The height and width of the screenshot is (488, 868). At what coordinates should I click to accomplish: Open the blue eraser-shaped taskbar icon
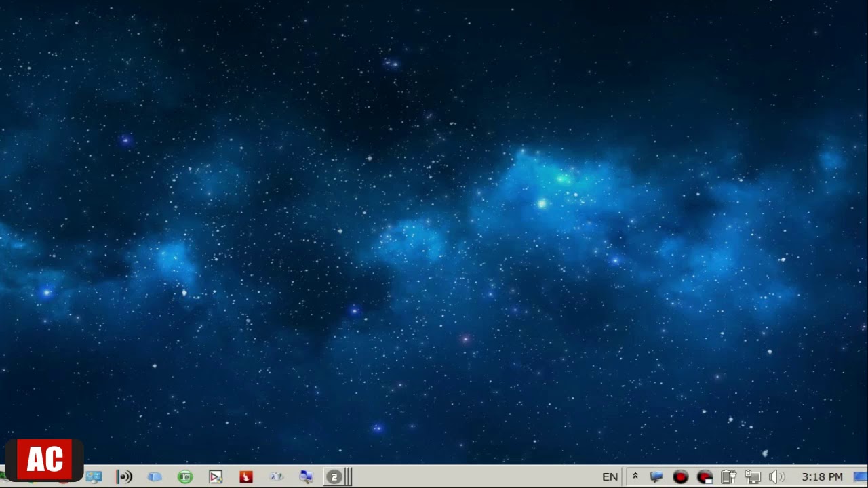pos(155,477)
